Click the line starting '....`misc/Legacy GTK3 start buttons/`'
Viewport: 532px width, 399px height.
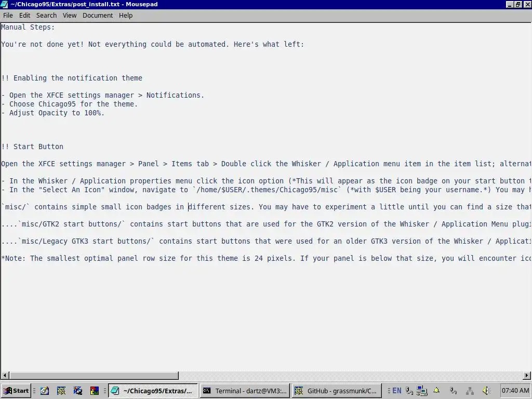point(266,241)
